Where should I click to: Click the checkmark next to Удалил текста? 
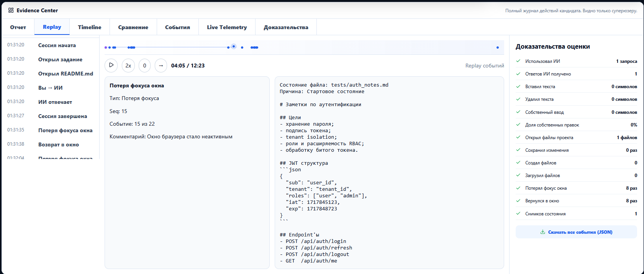pyautogui.click(x=518, y=99)
